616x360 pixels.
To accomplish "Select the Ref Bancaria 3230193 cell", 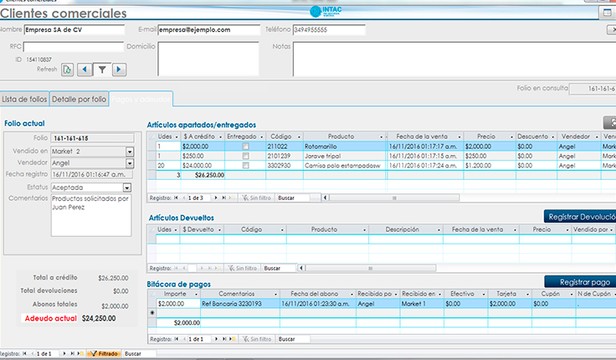I will coord(240,303).
